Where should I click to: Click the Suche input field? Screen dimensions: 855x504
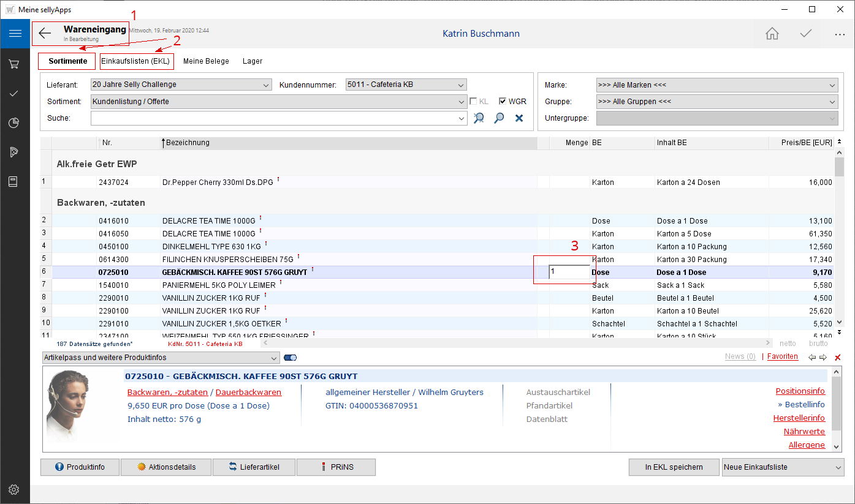tap(275, 118)
